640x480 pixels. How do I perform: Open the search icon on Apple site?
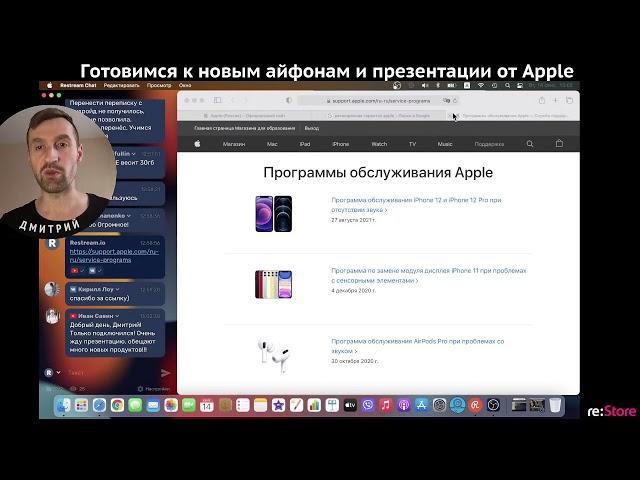click(x=530, y=144)
